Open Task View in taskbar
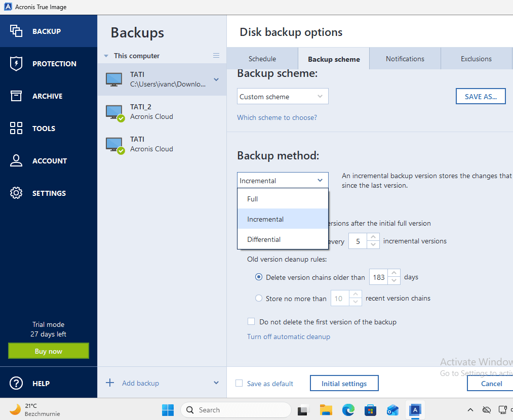This screenshot has width=513, height=420. click(x=304, y=410)
